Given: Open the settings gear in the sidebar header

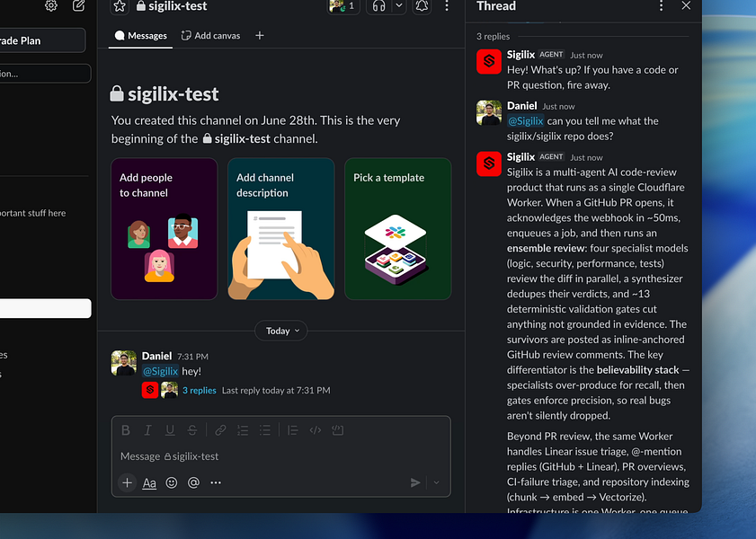Looking at the screenshot, I should click(51, 5).
